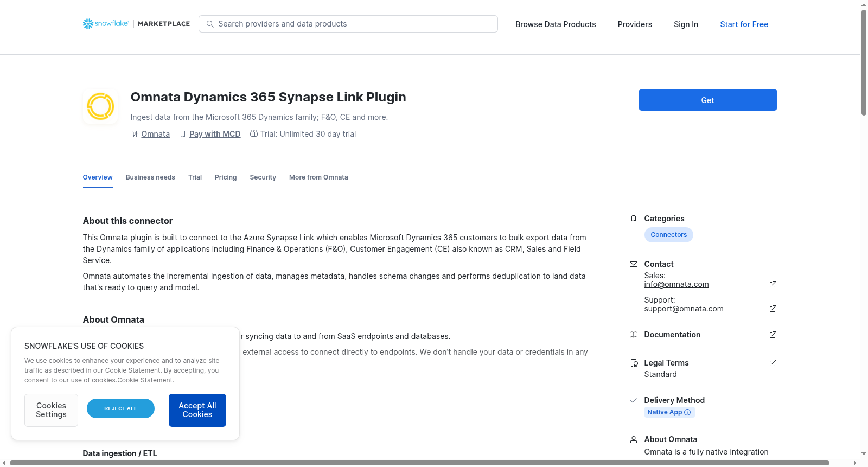Click the scroll up arrow of vertical scrollbar
The image size is (868, 467).
pos(864,4)
